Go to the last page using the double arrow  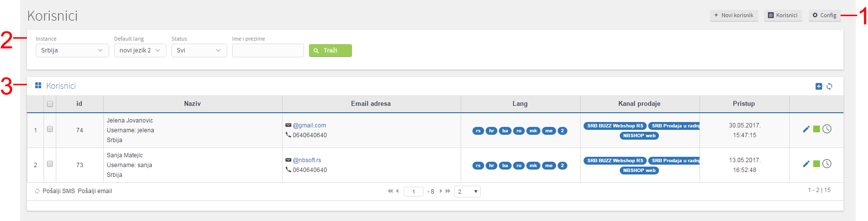pos(448,191)
